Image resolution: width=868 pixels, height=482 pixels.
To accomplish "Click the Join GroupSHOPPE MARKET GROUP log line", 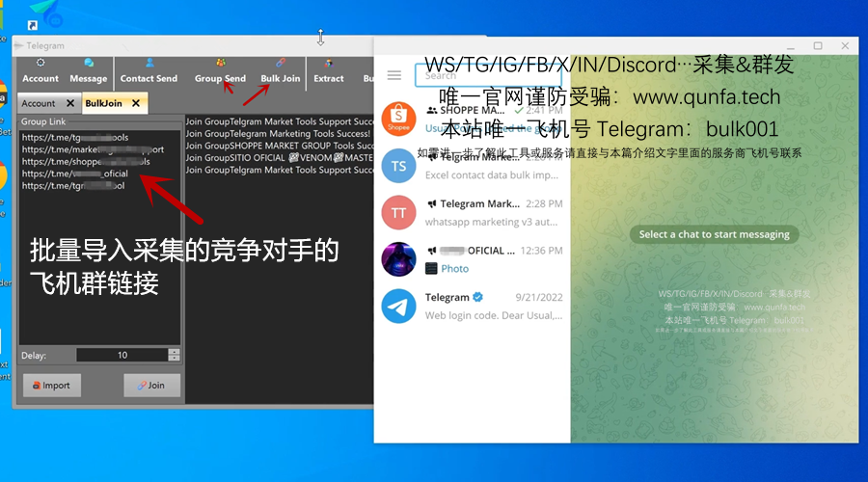I will (x=280, y=146).
